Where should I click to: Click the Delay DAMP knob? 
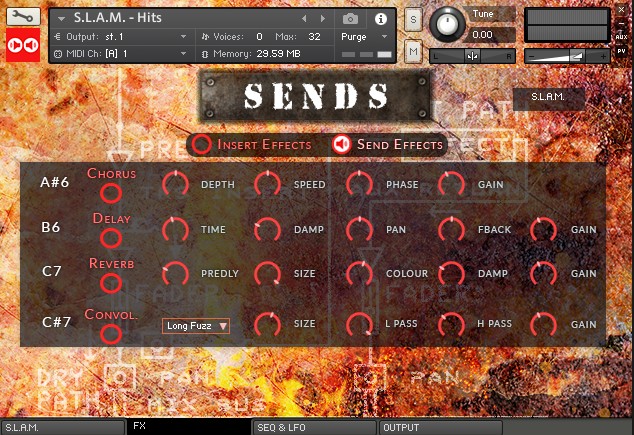(x=267, y=230)
